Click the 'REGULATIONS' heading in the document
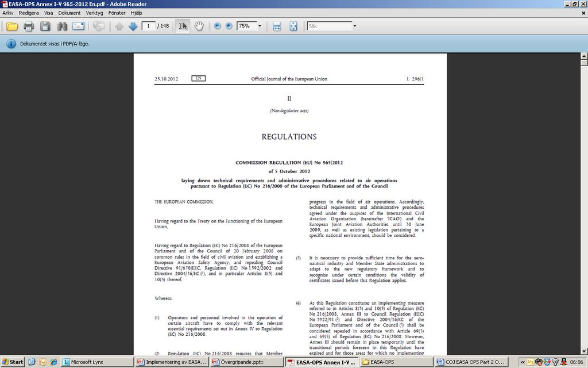The image size is (588, 368). click(x=289, y=137)
